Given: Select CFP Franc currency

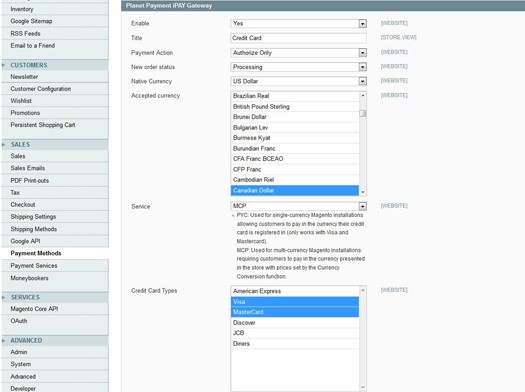Looking at the screenshot, I should pyautogui.click(x=295, y=169).
